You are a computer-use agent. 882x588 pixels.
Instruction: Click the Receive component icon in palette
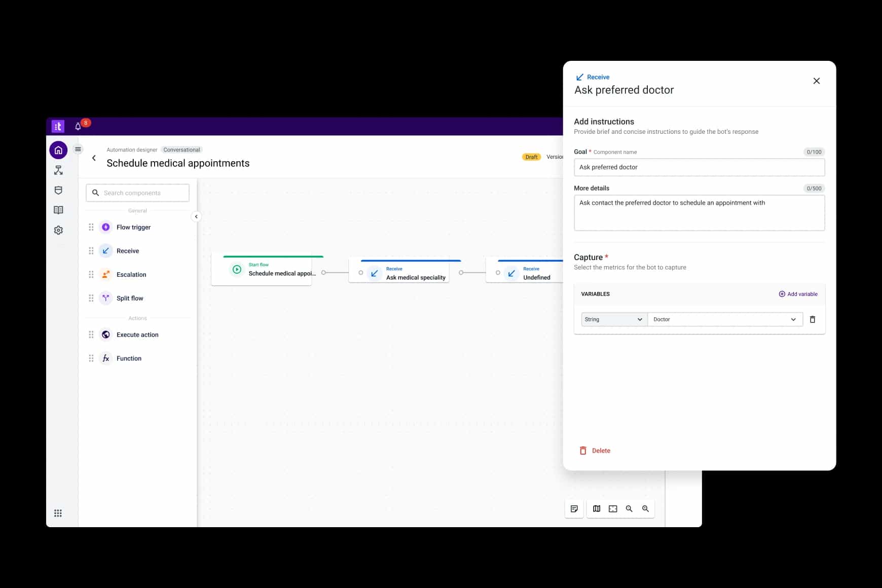[x=105, y=251]
